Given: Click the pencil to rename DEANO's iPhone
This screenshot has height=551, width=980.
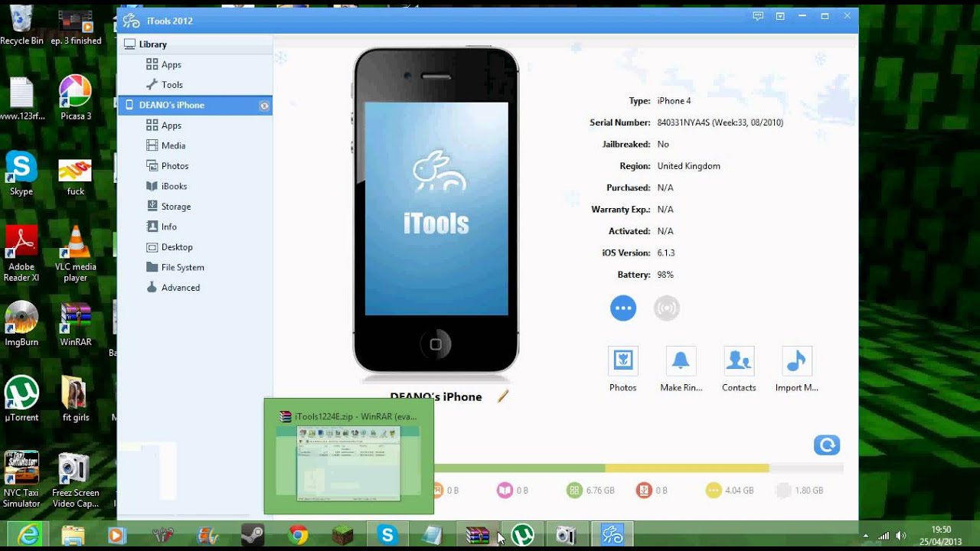Looking at the screenshot, I should point(503,396).
